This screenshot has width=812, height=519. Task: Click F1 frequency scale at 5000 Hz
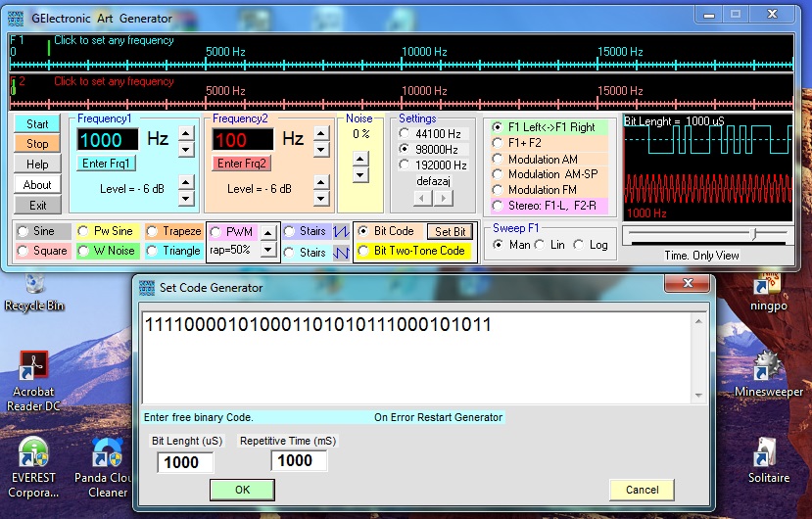[x=206, y=65]
